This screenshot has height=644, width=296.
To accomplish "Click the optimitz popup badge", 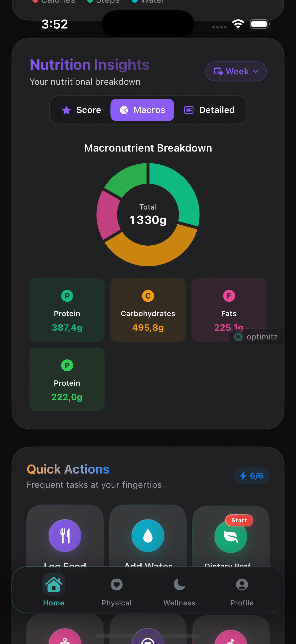I will point(256,337).
